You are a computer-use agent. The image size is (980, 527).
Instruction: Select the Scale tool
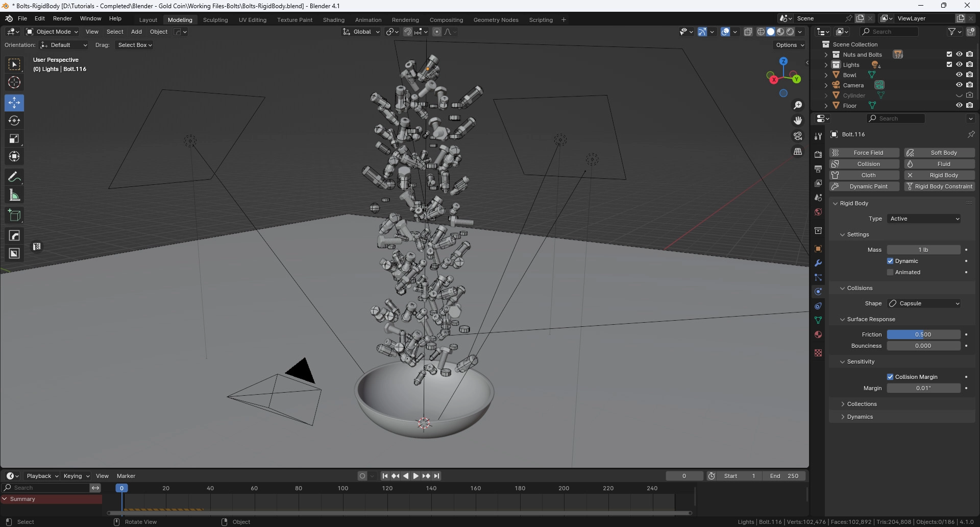(x=14, y=139)
